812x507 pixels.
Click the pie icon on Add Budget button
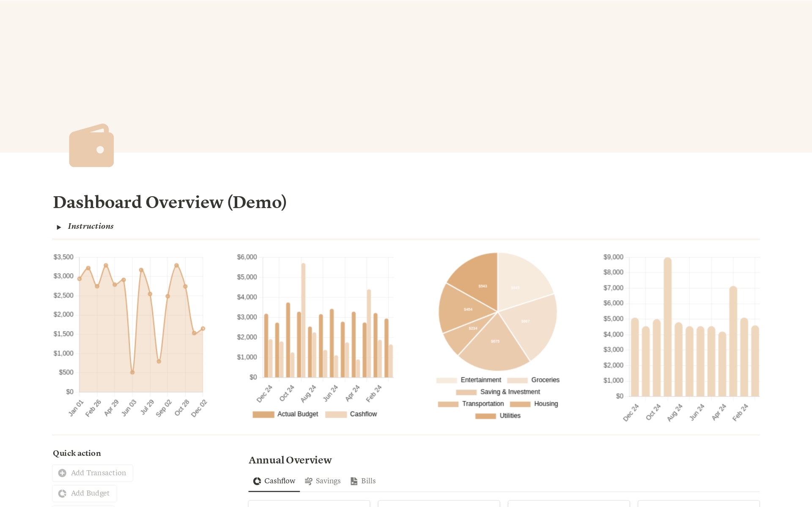tap(62, 493)
